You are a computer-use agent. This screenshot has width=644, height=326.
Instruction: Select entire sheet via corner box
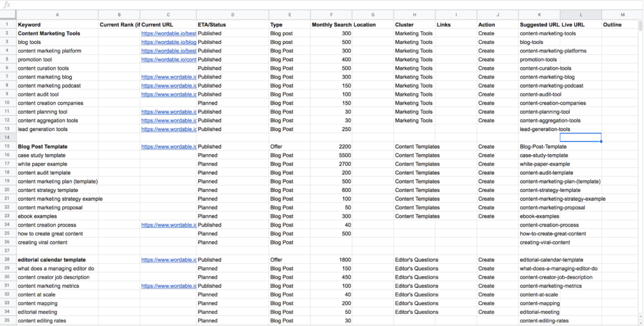point(8,15)
